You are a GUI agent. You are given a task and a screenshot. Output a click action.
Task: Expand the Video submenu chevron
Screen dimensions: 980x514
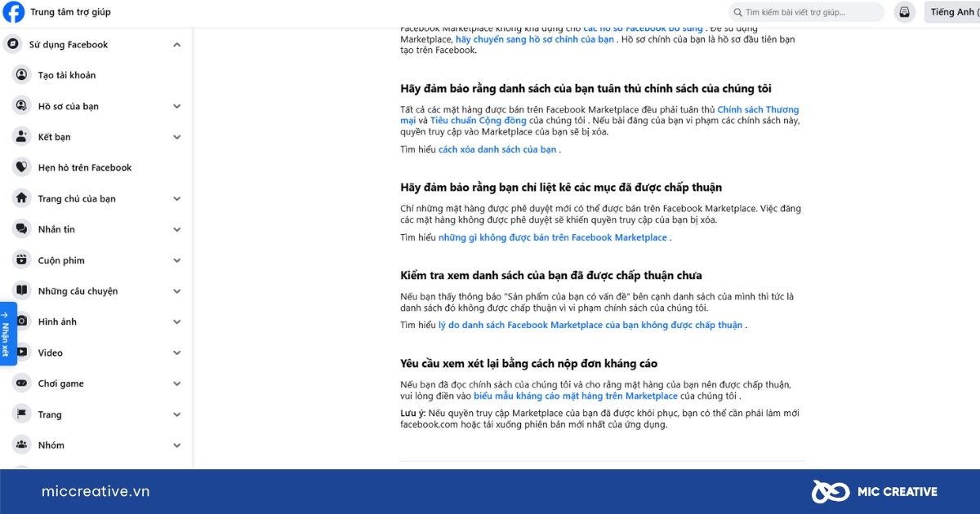click(x=177, y=352)
